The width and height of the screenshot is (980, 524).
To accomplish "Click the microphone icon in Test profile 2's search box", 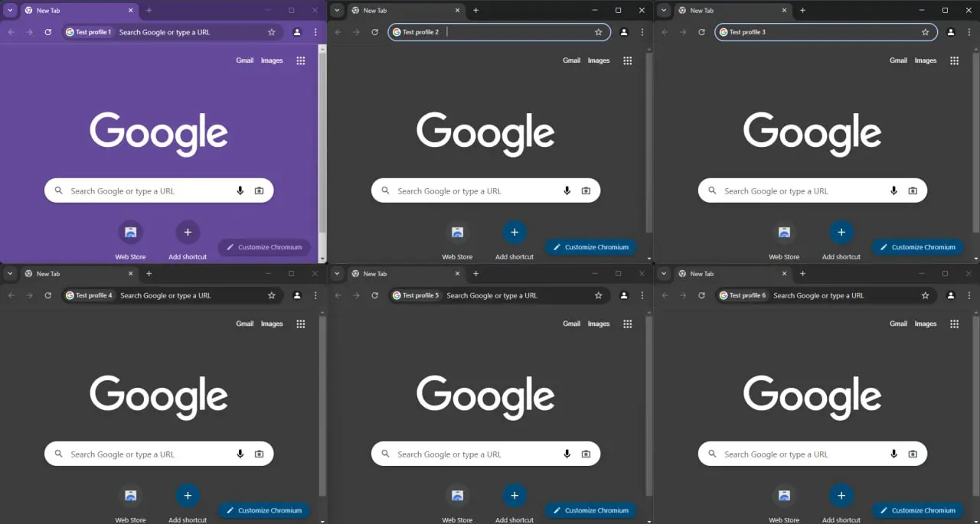I will click(x=567, y=190).
